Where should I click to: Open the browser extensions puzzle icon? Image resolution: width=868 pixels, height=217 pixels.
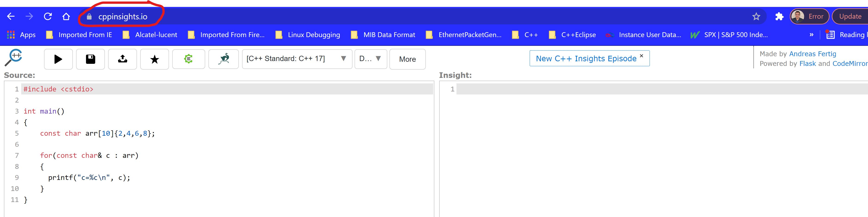tap(779, 17)
